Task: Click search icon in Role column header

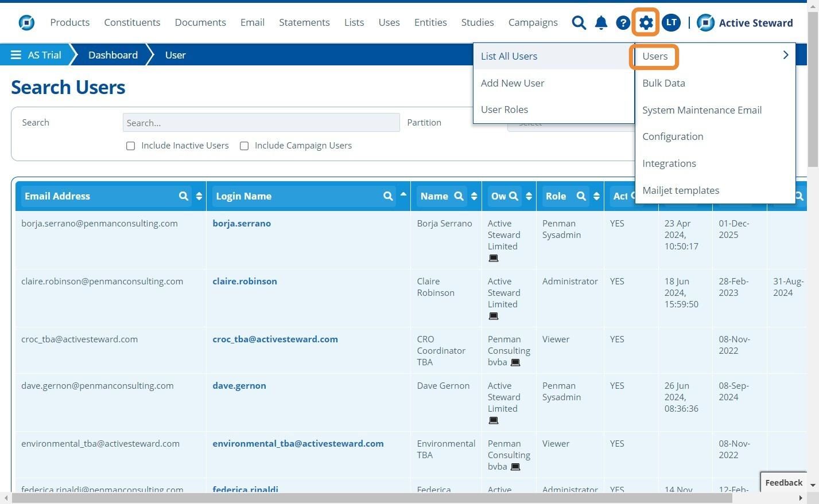Action: 581,196
